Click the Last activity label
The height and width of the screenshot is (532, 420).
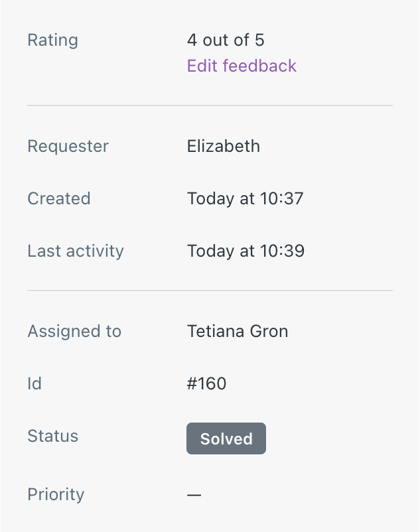76,251
